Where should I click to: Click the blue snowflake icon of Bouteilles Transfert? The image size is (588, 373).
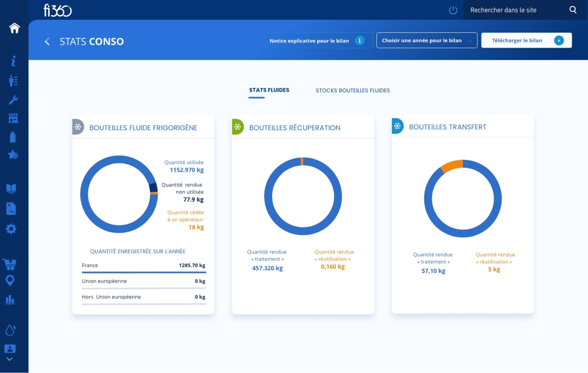397,126
